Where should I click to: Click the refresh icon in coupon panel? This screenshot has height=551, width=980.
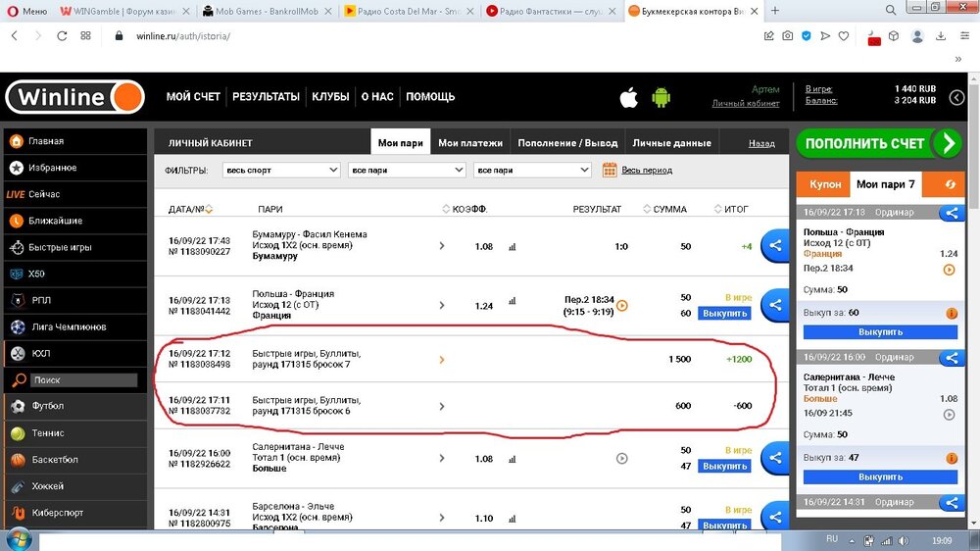(949, 184)
